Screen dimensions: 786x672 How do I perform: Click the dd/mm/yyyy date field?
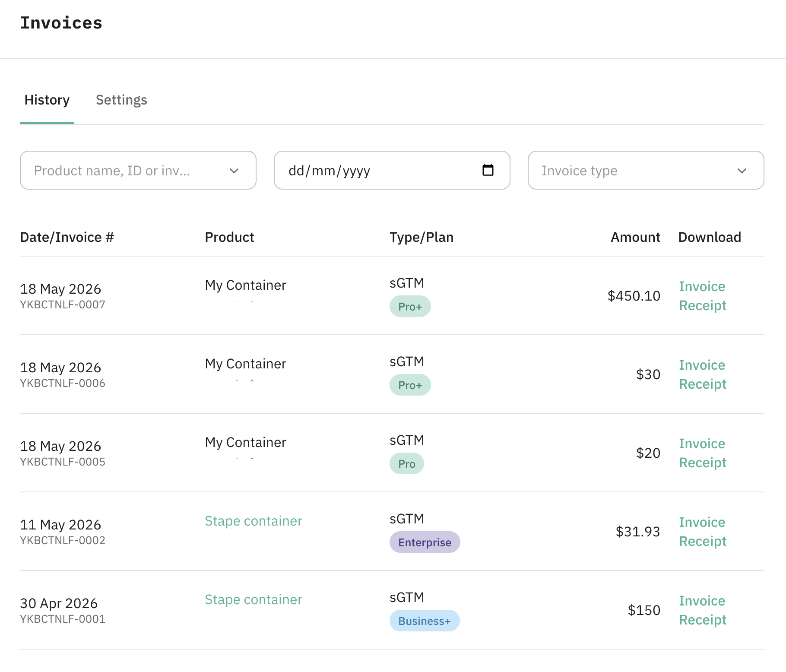pos(392,170)
